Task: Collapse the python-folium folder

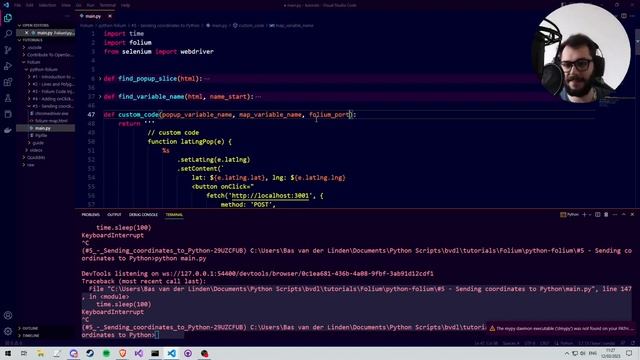Action: click(43, 69)
